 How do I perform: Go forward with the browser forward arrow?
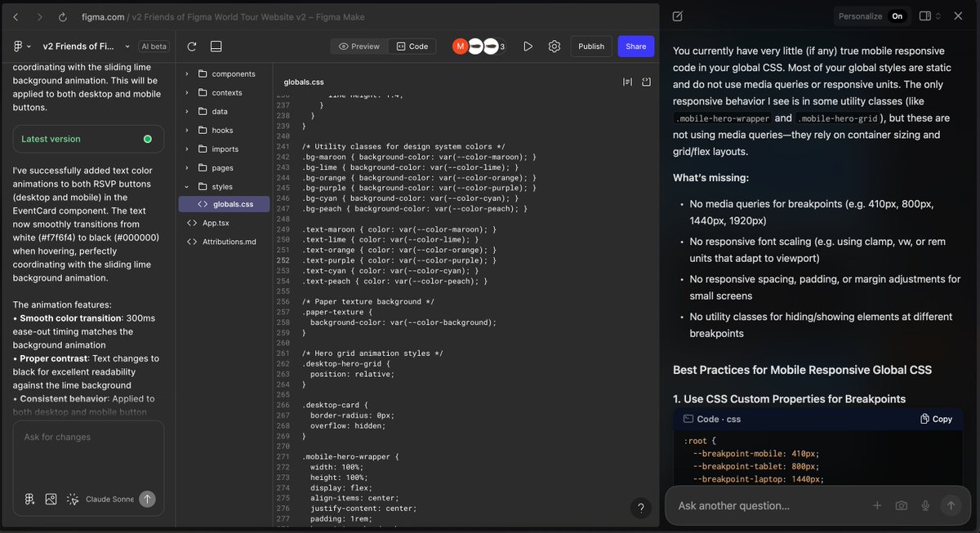click(x=40, y=16)
